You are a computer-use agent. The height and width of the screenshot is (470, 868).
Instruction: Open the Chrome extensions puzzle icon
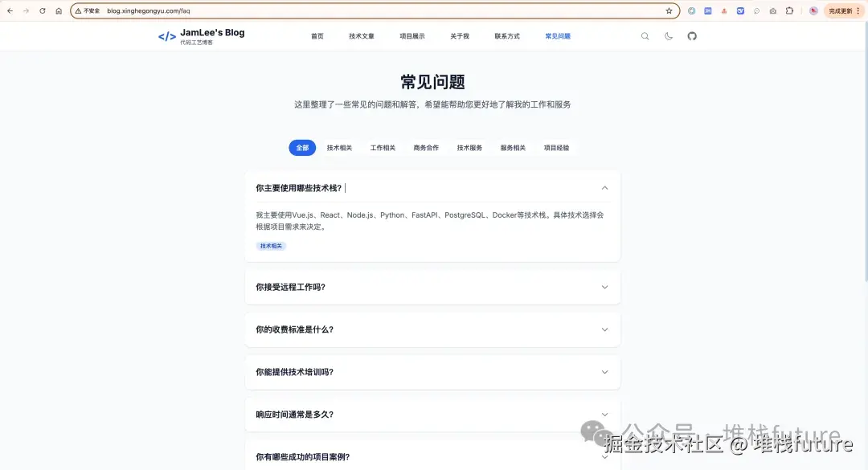coord(789,11)
